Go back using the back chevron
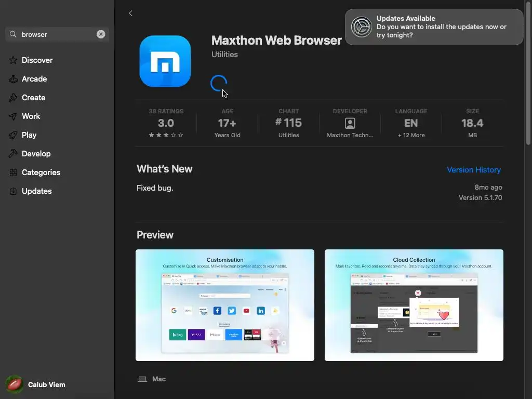 (x=130, y=13)
